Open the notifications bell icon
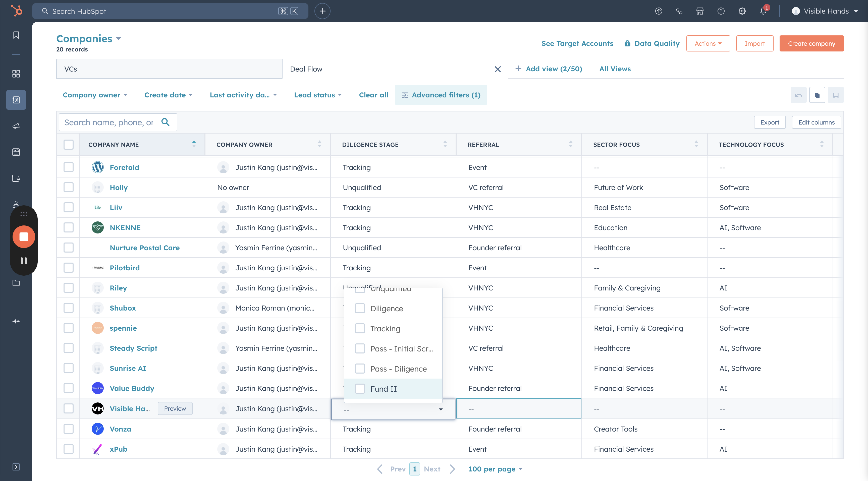This screenshot has width=868, height=481. 763,11
